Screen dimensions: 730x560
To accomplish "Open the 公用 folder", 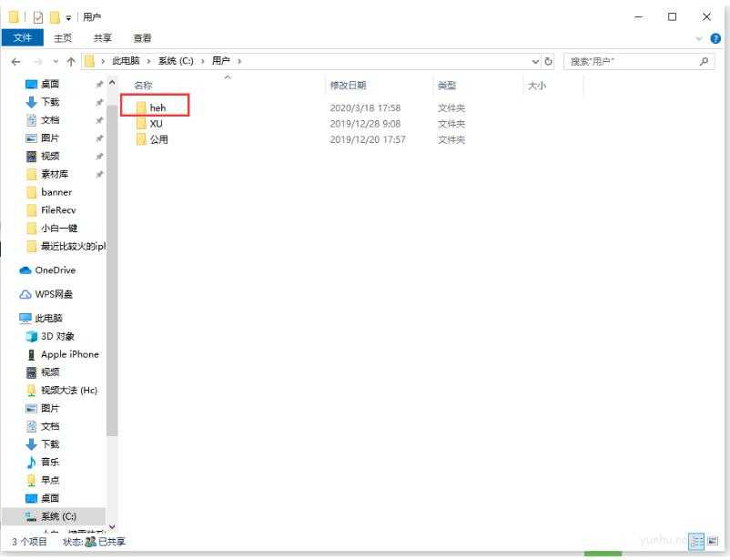I will pyautogui.click(x=158, y=139).
